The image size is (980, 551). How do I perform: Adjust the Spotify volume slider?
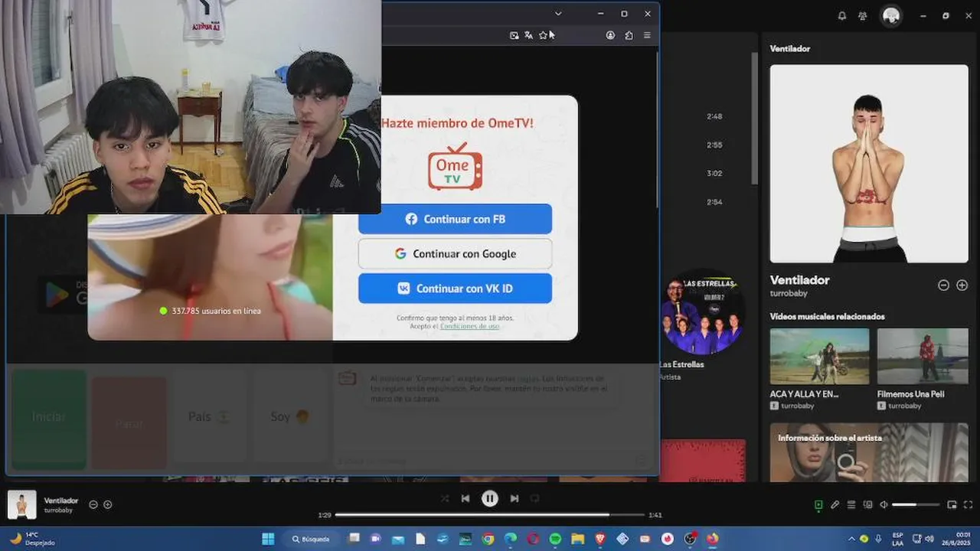pos(915,504)
